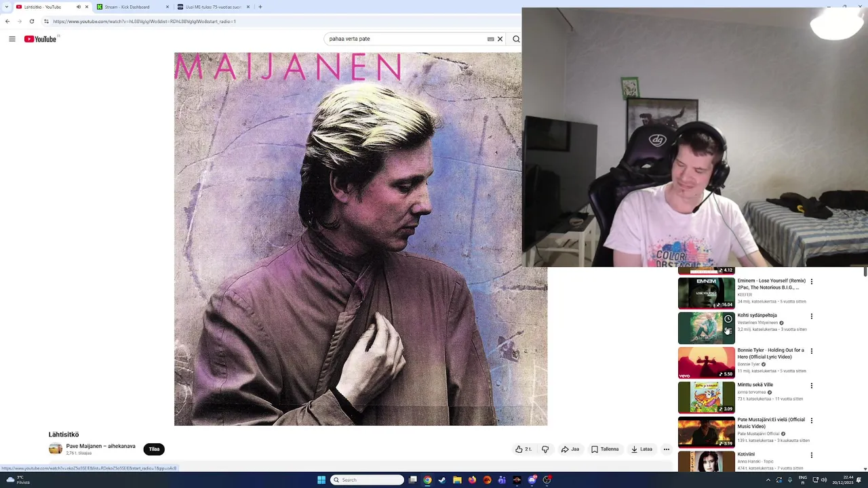Open a new browser tab
868x488 pixels.
pos(260,7)
